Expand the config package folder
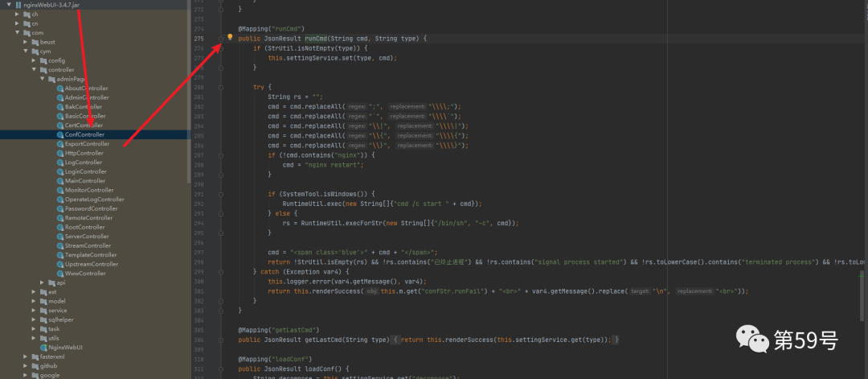Viewport: 868px width, 379px height. [35, 60]
